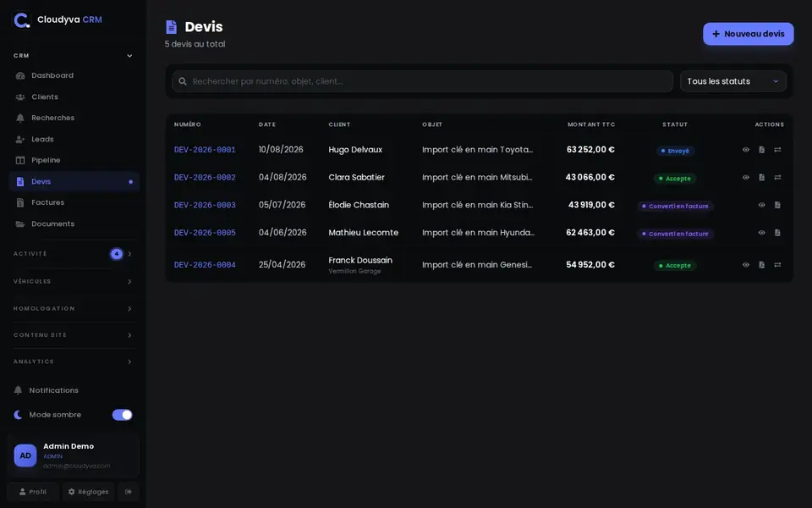Convert Franck Doussain's quote with arrows icon

777,265
